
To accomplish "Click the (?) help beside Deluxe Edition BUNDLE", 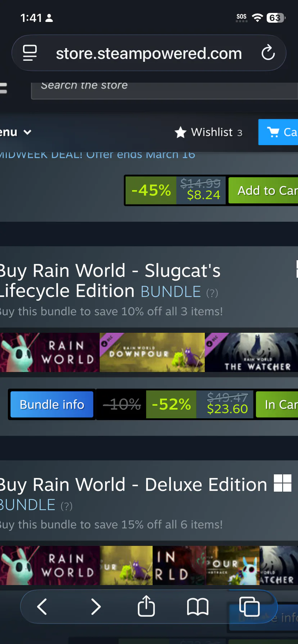I will 67,506.
